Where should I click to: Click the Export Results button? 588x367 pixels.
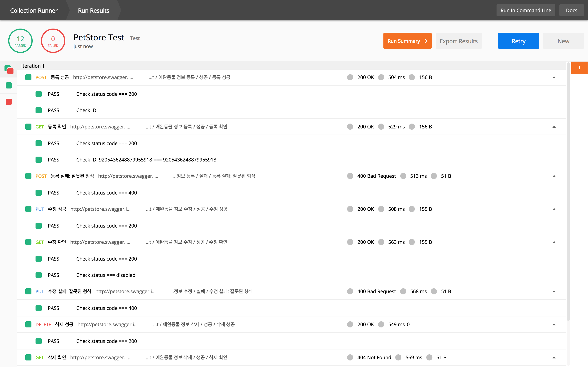click(459, 41)
